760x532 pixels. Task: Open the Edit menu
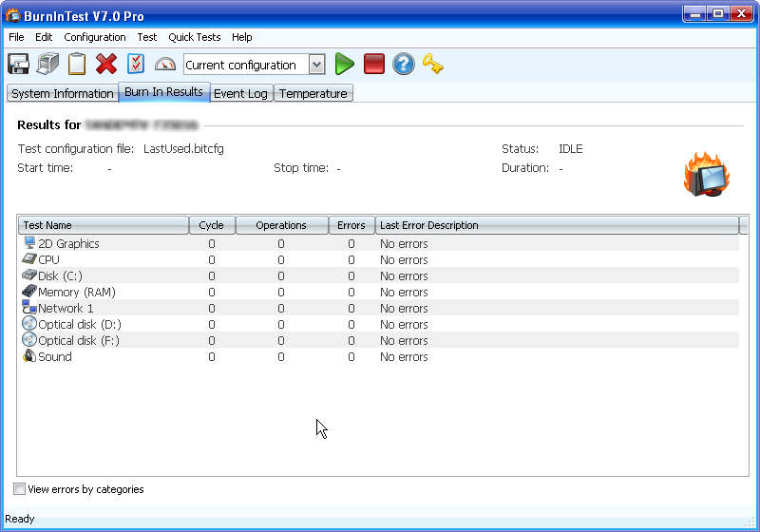[x=44, y=37]
